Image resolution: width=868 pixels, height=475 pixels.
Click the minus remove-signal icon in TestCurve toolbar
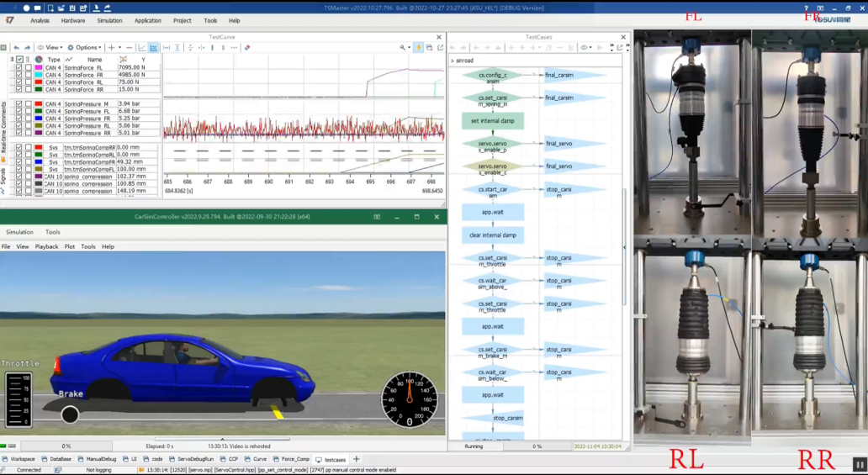click(129, 48)
